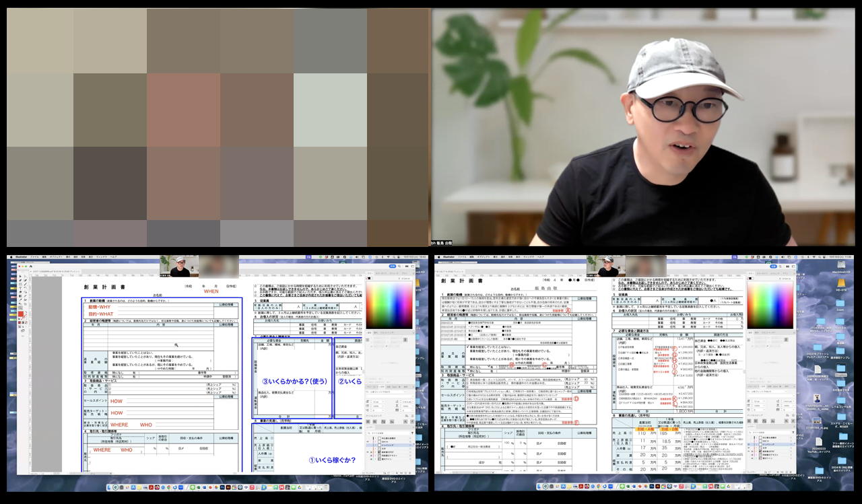The width and height of the screenshot is (862, 504).
Task: Select the Direct Selection tool in left Illustrator toolbar
Action: (x=25, y=277)
